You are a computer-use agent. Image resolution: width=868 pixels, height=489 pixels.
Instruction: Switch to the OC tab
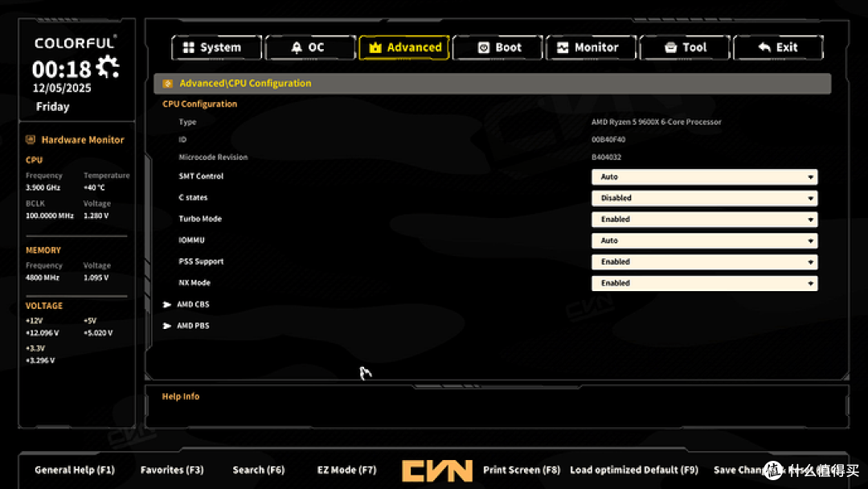pos(310,47)
